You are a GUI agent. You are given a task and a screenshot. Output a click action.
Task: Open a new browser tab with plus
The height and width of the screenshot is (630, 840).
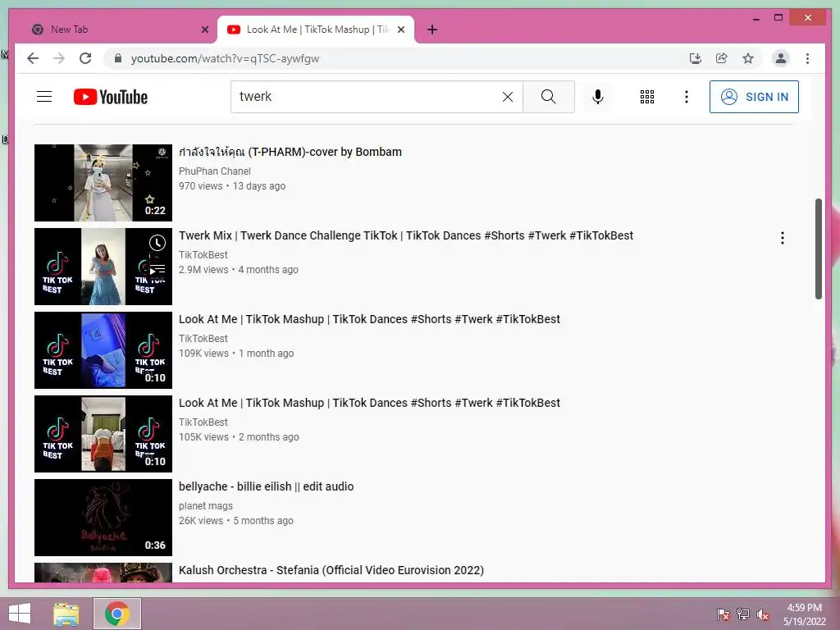pos(432,30)
